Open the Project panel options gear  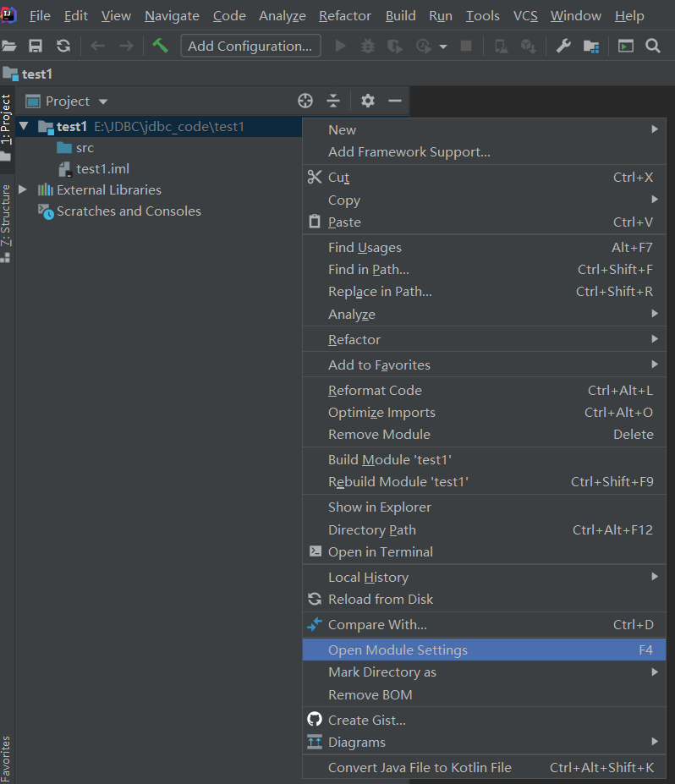point(367,101)
